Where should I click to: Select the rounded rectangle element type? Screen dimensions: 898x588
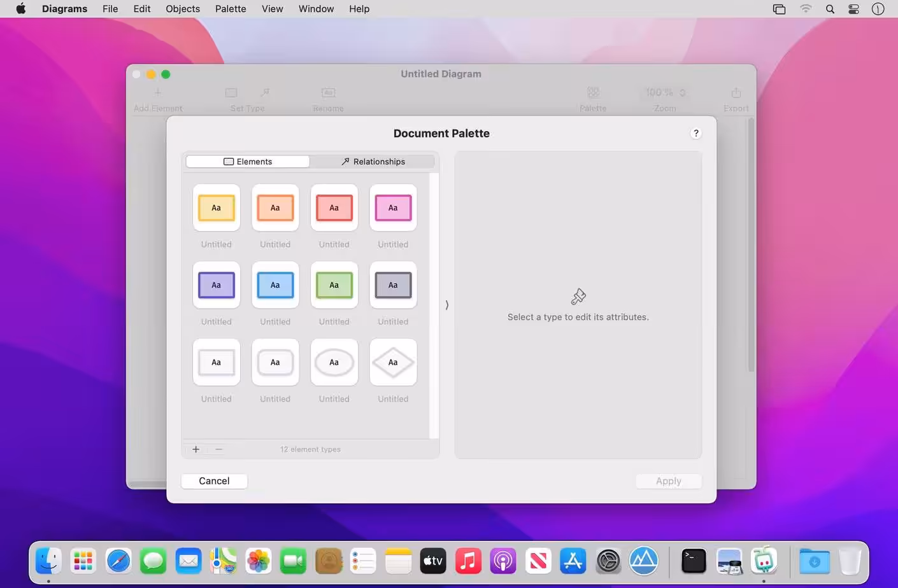tap(275, 362)
